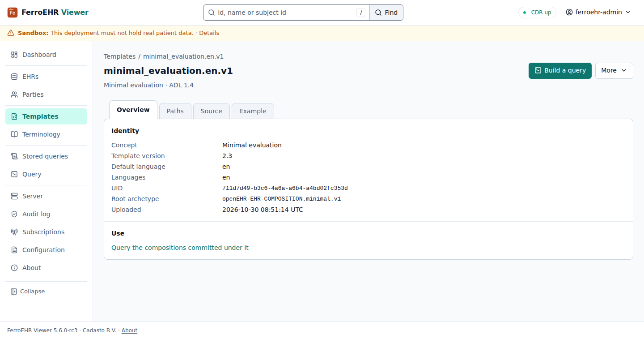644x339 pixels.
Task: Click the Build a query button
Action: coord(560,70)
